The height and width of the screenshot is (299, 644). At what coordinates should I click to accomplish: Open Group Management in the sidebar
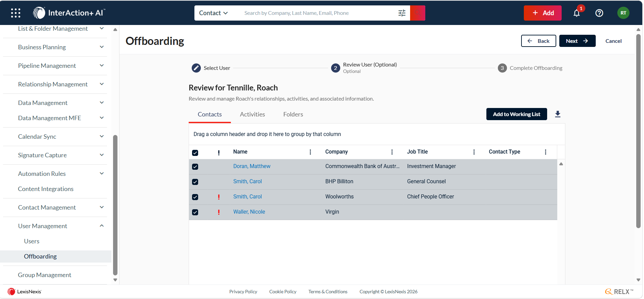45,275
